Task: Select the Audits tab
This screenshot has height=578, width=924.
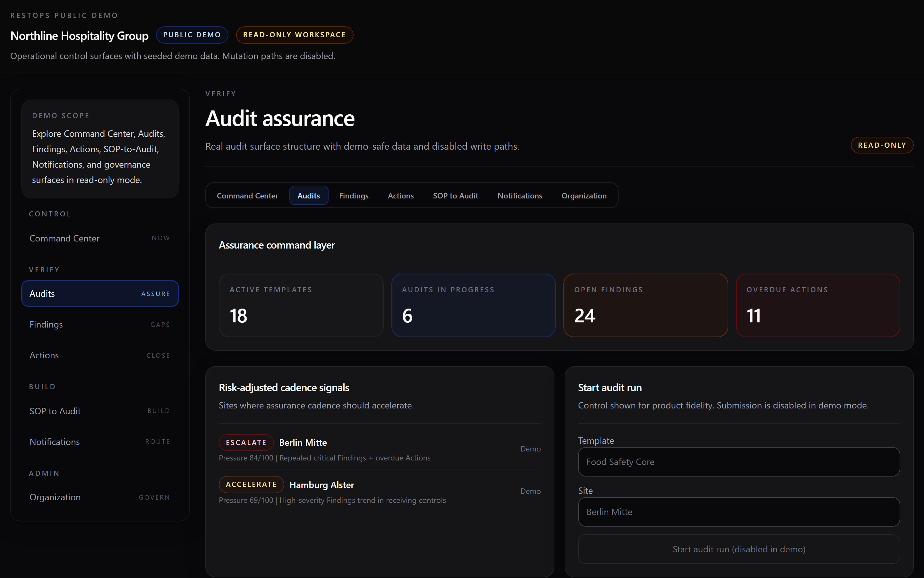Action: coord(309,196)
